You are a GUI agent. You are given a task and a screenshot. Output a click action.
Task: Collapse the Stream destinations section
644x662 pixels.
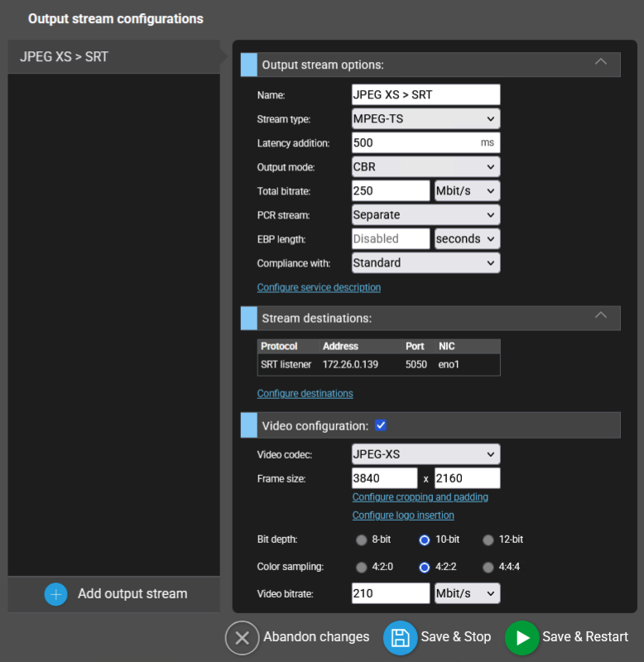pos(601,315)
